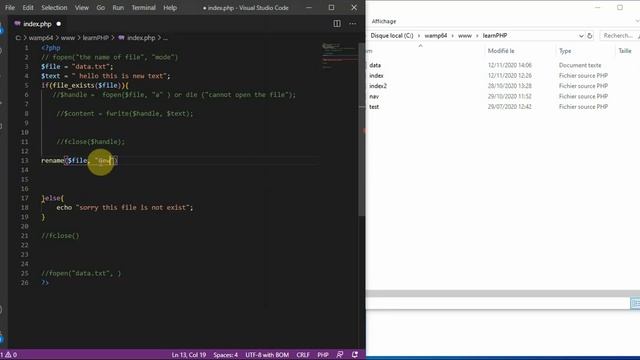The width and height of the screenshot is (640, 360).
Task: Minimize the Explorer window
Action: pos(598,7)
